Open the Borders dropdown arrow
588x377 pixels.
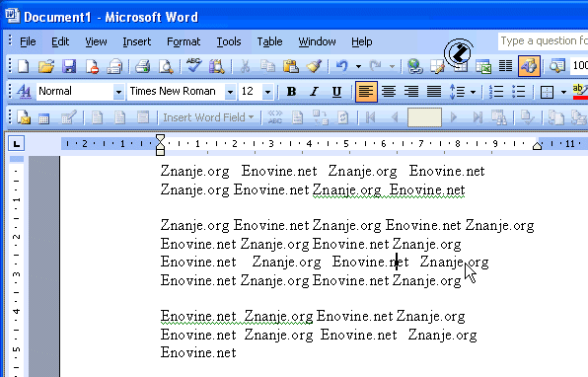point(563,92)
